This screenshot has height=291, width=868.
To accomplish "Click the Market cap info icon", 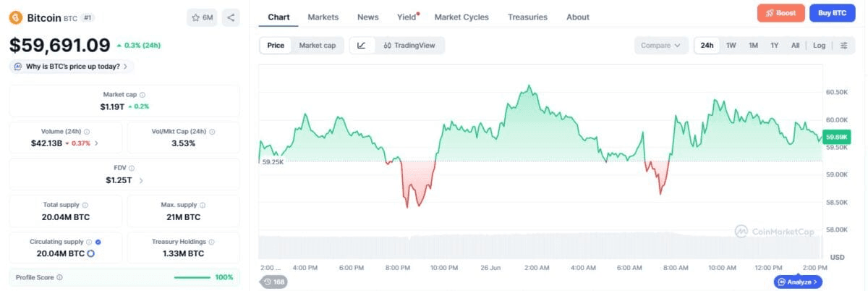I will pos(142,95).
